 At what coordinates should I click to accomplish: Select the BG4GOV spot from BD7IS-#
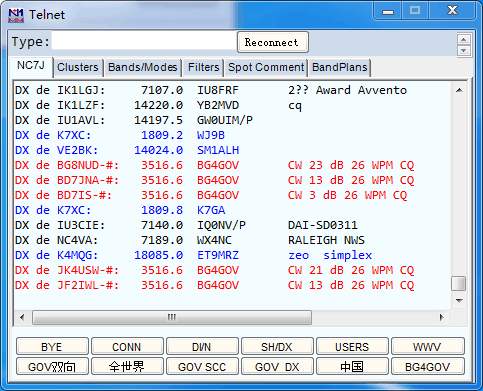click(x=211, y=195)
